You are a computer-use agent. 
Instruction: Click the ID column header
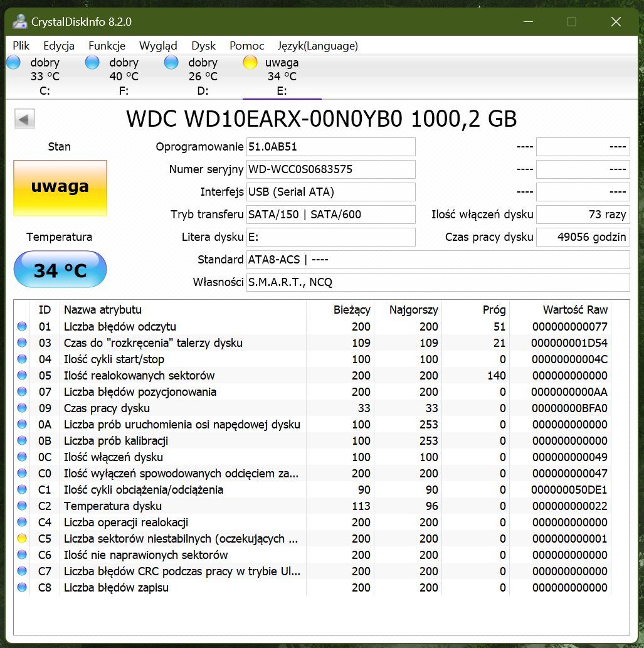[45, 310]
